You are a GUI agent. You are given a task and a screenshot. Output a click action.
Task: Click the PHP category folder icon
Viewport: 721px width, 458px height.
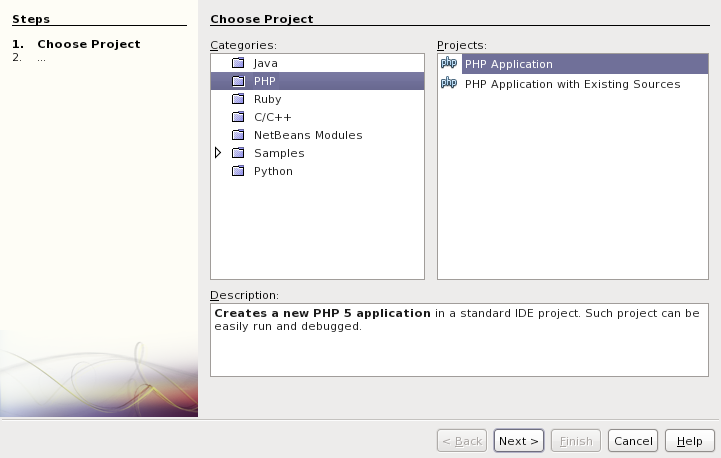click(x=238, y=81)
